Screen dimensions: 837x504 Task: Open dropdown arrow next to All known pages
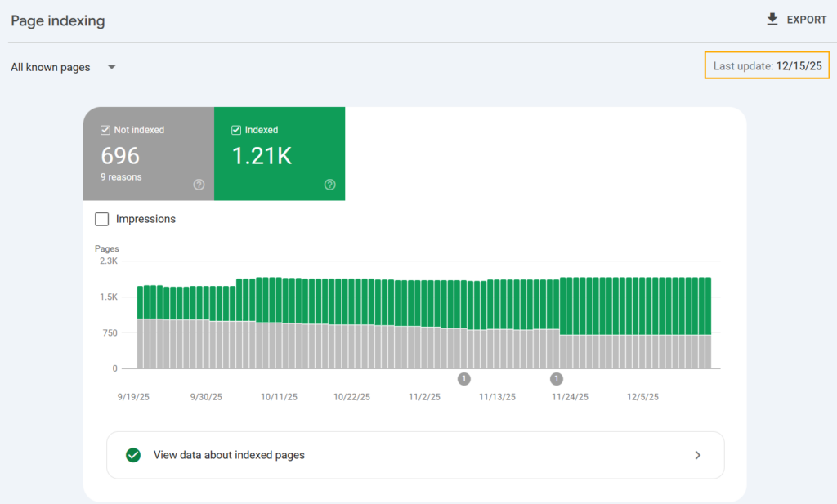[x=112, y=67]
